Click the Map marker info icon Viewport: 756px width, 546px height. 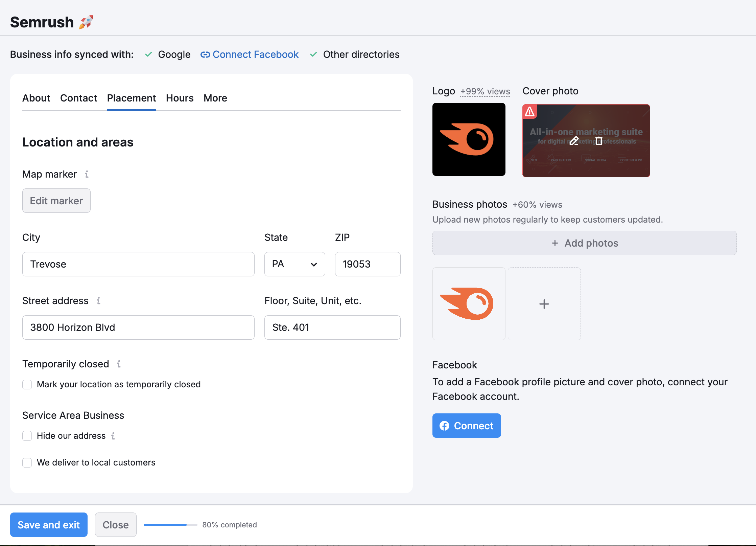87,174
